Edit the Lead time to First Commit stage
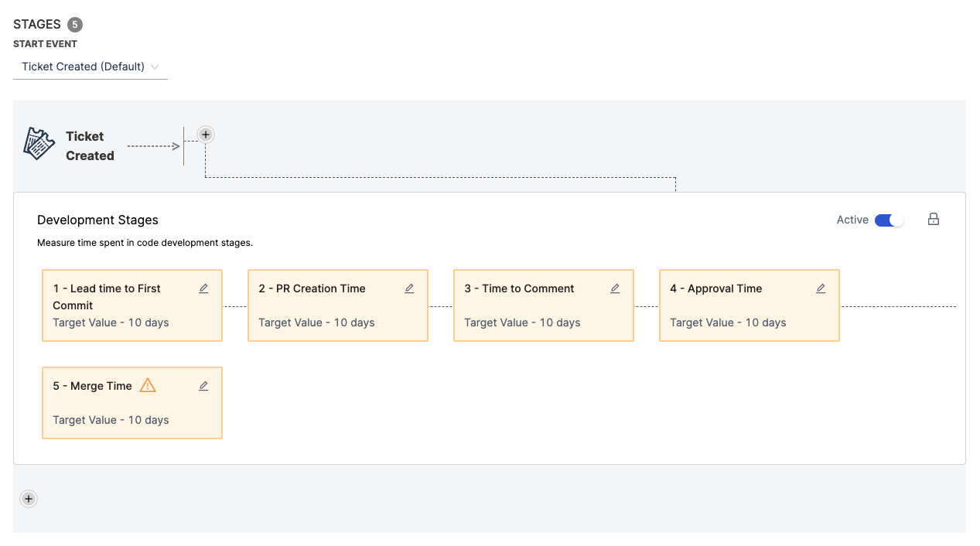Screen dimensions: 980x546 pyautogui.click(x=203, y=288)
